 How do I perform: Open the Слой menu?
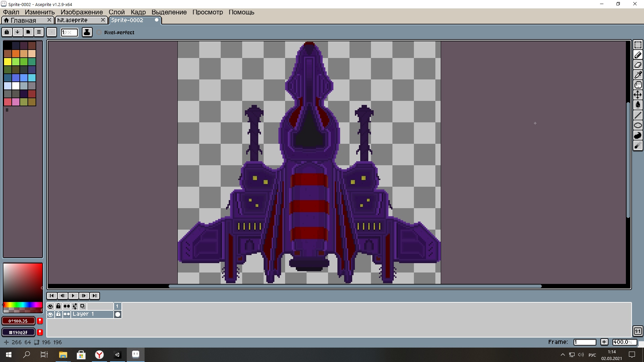click(116, 12)
